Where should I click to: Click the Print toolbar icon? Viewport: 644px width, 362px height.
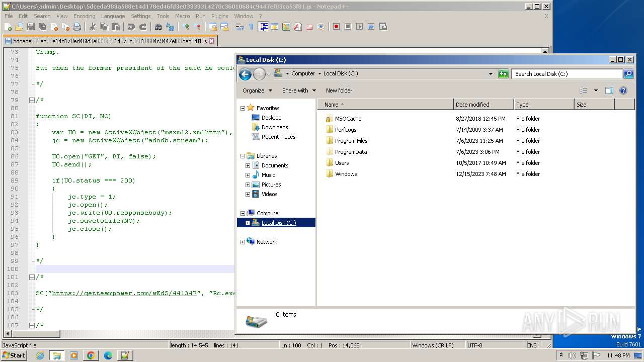click(76, 27)
